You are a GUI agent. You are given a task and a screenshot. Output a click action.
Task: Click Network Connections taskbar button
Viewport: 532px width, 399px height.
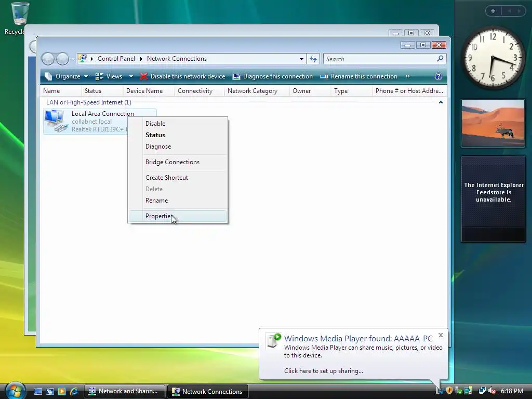pyautogui.click(x=208, y=391)
